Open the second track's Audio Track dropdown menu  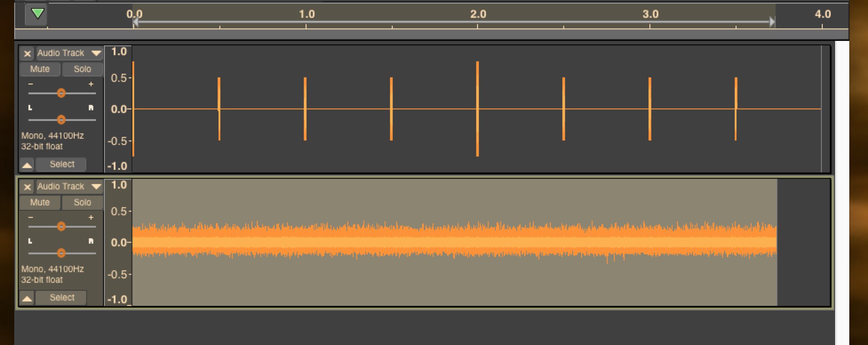69,187
